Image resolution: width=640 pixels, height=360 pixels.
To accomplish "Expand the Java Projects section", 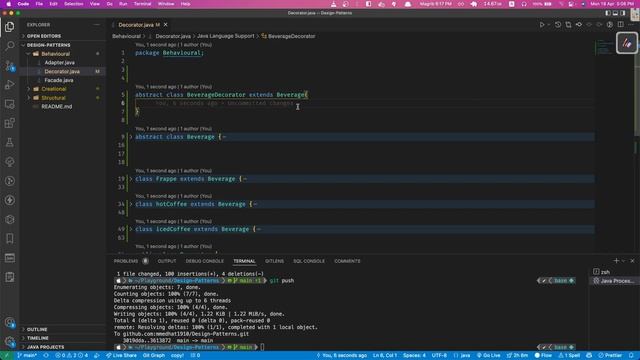I will tap(45, 347).
